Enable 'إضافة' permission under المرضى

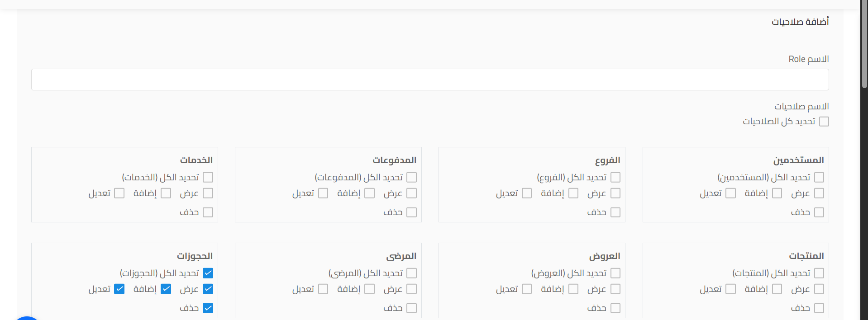(x=370, y=289)
